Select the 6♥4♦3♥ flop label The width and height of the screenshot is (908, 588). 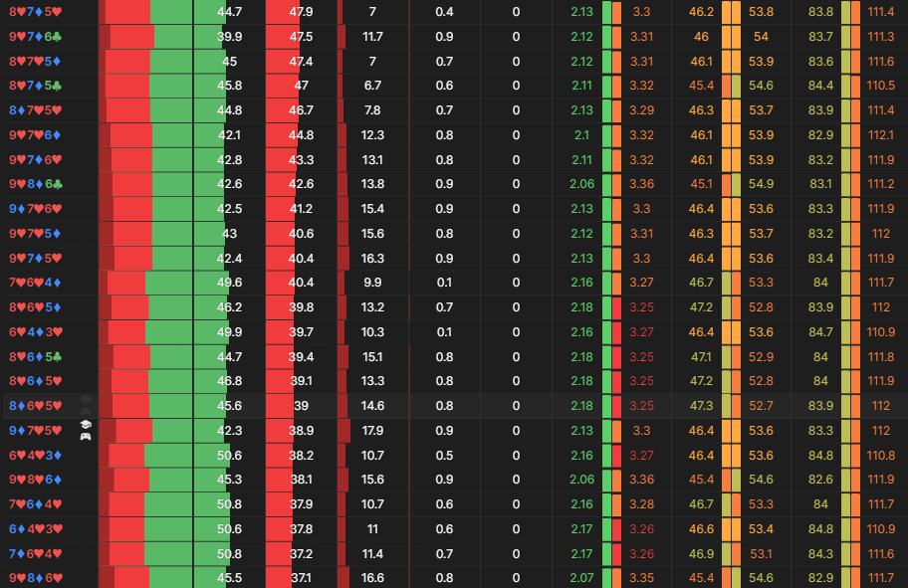(36, 331)
